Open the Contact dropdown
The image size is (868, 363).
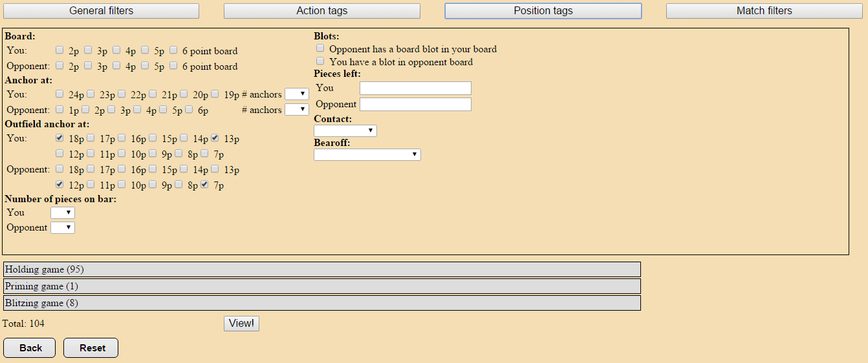tap(345, 131)
